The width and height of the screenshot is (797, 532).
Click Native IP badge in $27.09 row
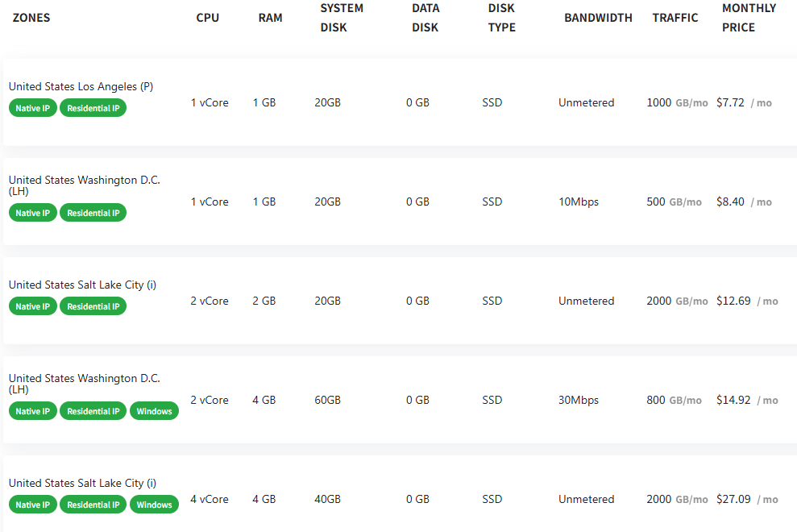click(x=32, y=505)
